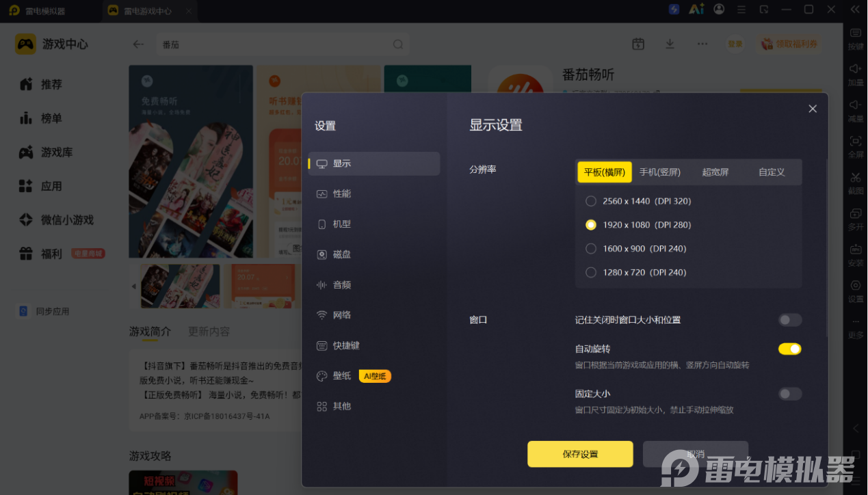Screen dimensions: 868x495
Task: Open the 机型 settings section
Action: click(374, 224)
